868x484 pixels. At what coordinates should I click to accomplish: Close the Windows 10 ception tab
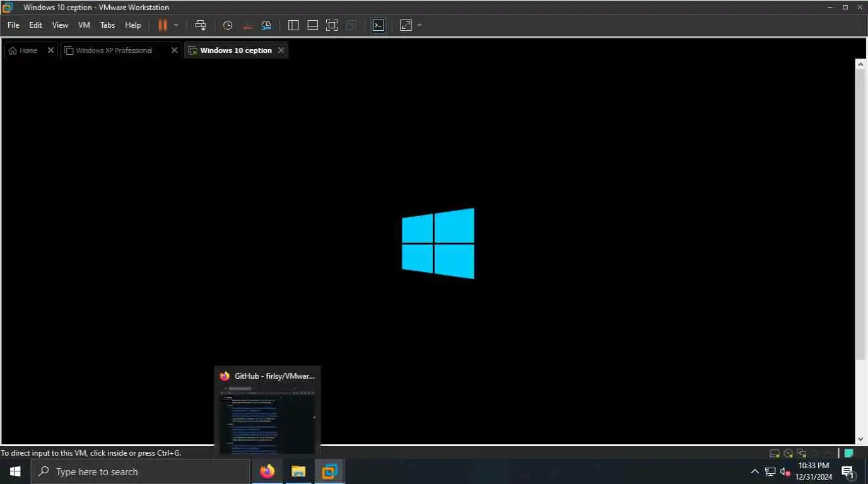[x=281, y=50]
